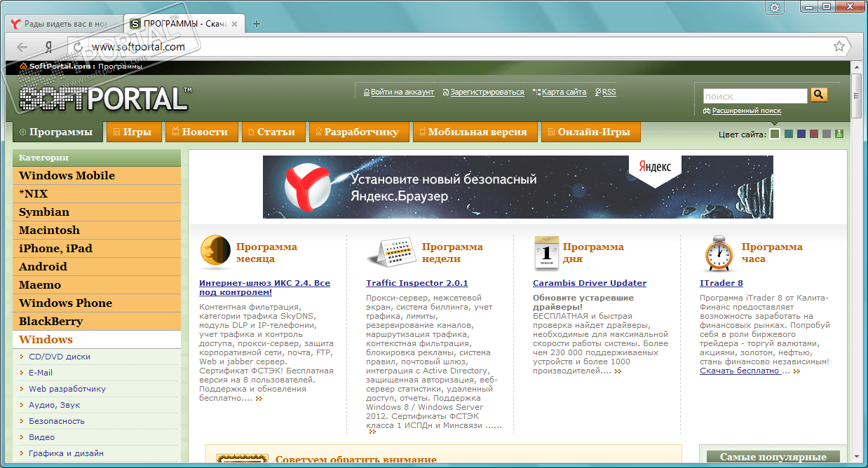Open the ITrader 8 link
Screen dimensions: 868x468
721,283
